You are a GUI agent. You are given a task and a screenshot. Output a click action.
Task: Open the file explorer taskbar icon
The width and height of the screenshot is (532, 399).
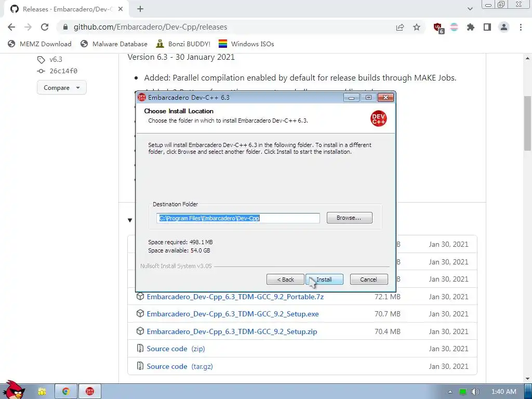point(42,392)
